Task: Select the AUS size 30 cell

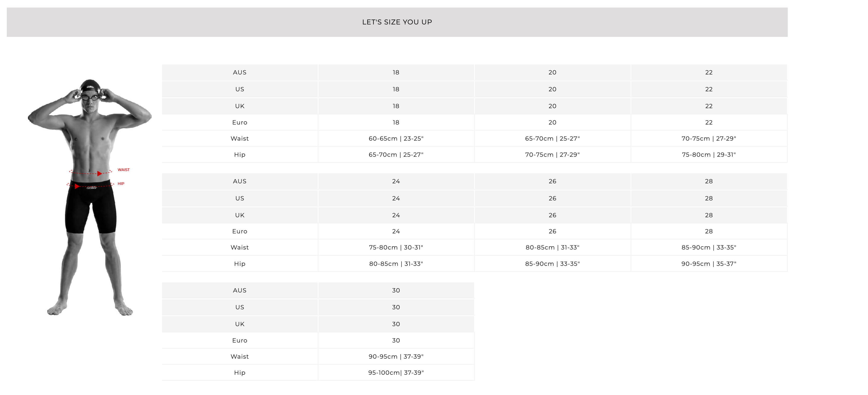Action: coord(396,291)
